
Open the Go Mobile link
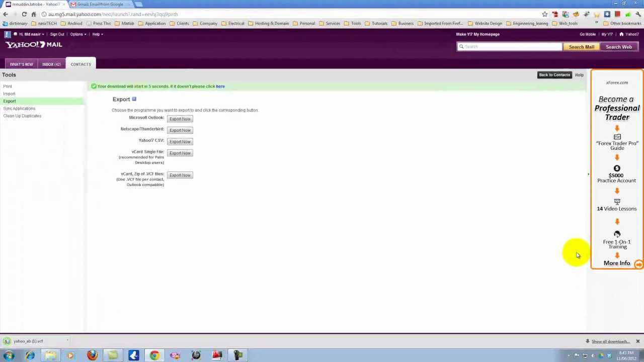(588, 34)
